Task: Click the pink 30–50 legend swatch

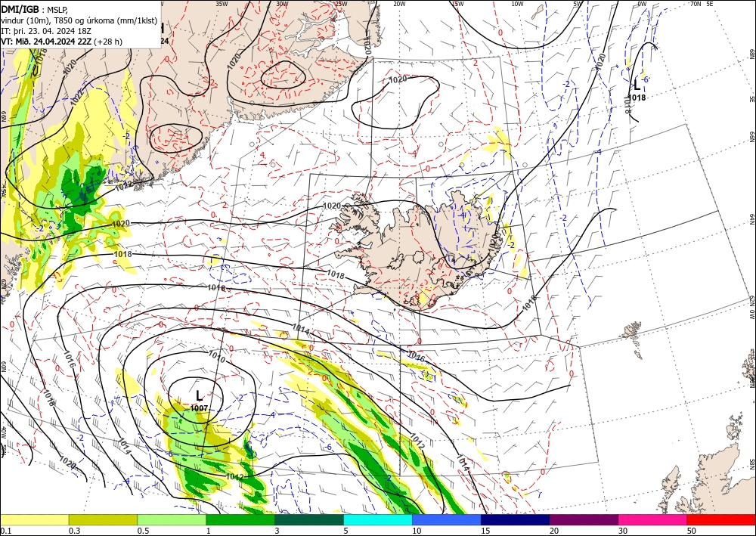Action: click(653, 519)
